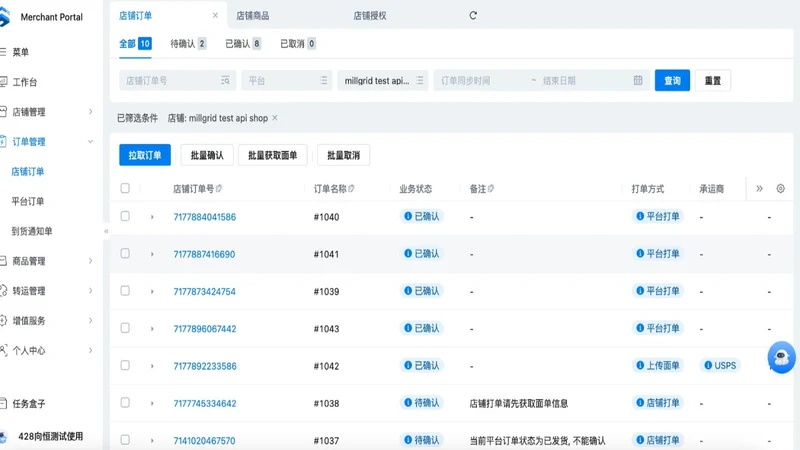
Task: Select the checkbox for order 7177887416690
Action: pyautogui.click(x=125, y=254)
